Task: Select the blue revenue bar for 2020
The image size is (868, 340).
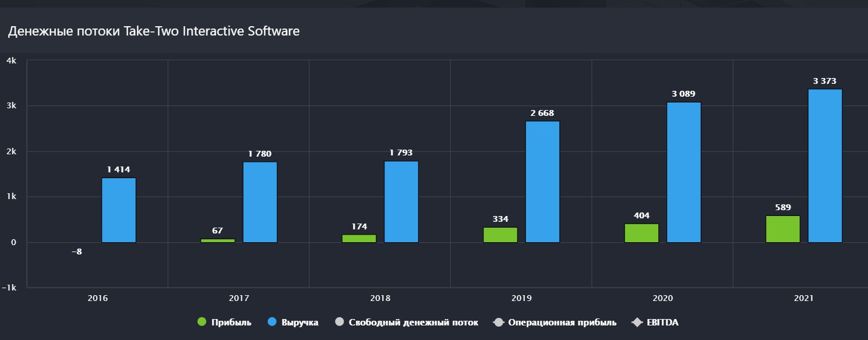Action: (684, 172)
